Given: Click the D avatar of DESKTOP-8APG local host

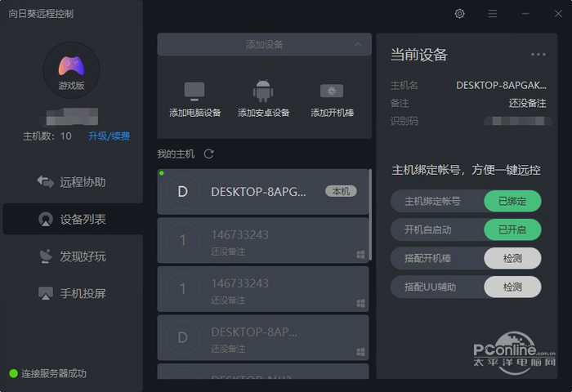Looking at the screenshot, I should point(183,191).
